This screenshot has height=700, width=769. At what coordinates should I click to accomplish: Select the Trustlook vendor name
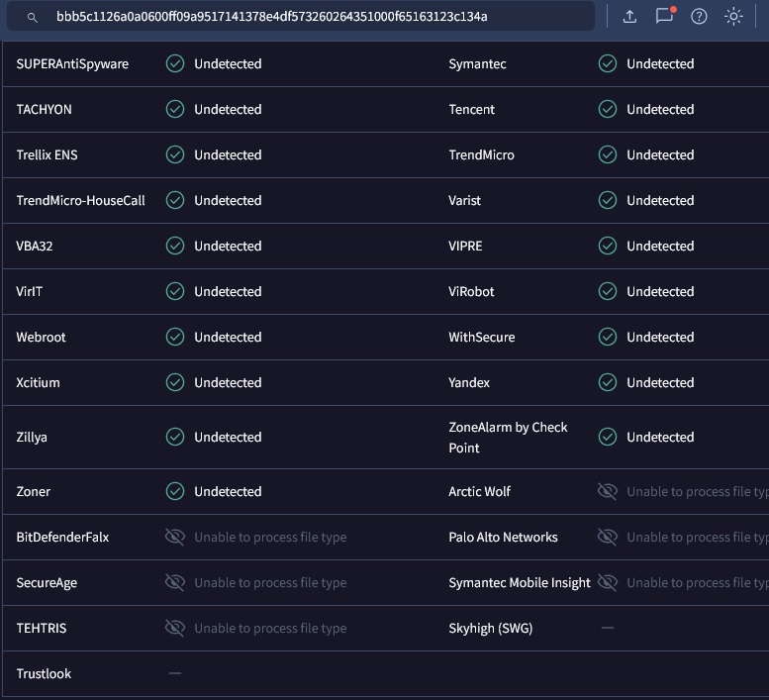coord(44,673)
